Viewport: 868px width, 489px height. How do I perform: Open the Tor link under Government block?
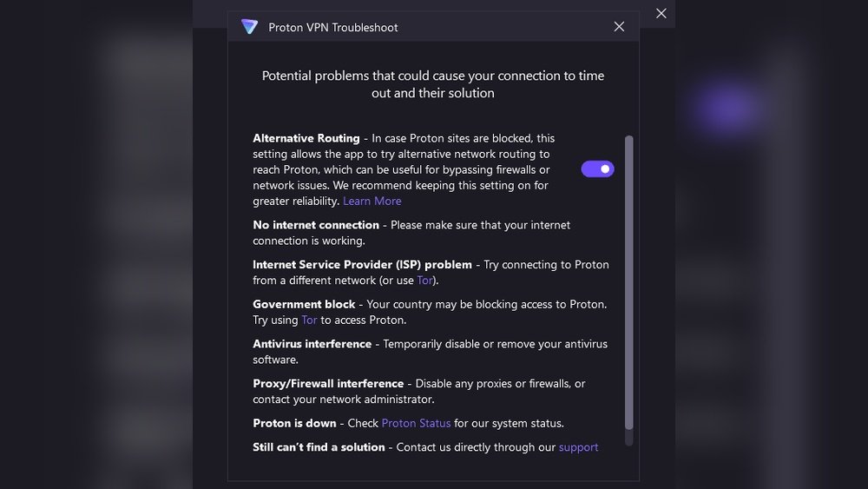pyautogui.click(x=309, y=320)
